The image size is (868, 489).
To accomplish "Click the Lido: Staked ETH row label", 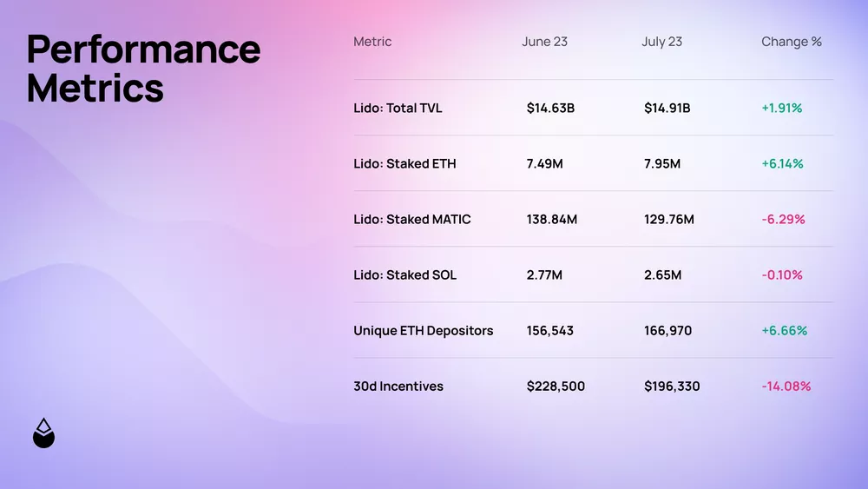I will pyautogui.click(x=404, y=164).
